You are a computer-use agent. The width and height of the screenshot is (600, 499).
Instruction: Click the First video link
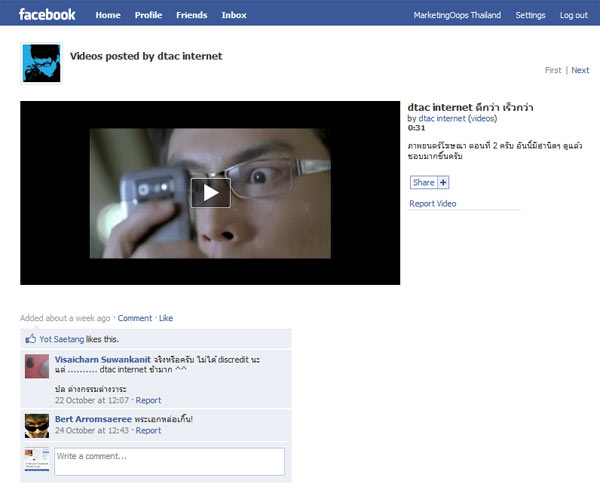(x=553, y=70)
